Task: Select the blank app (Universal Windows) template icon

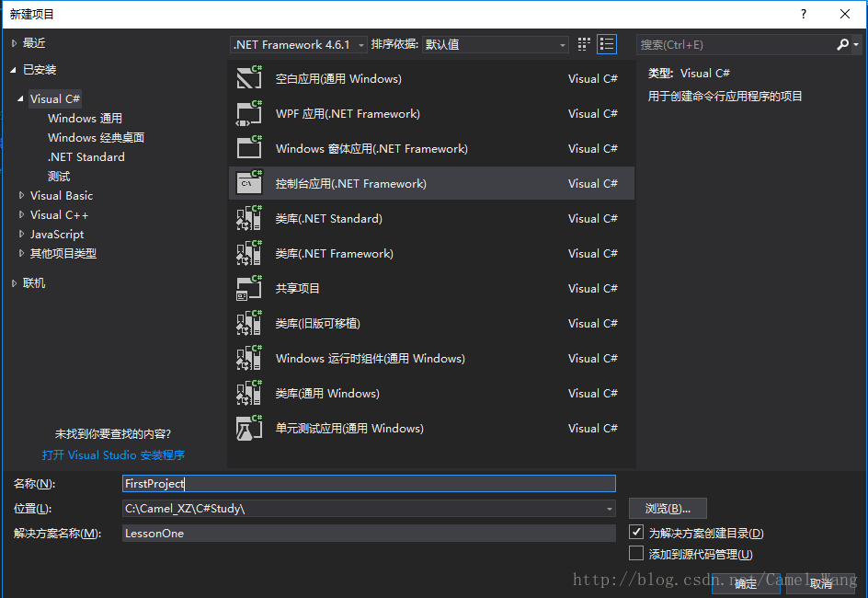Action: click(249, 78)
